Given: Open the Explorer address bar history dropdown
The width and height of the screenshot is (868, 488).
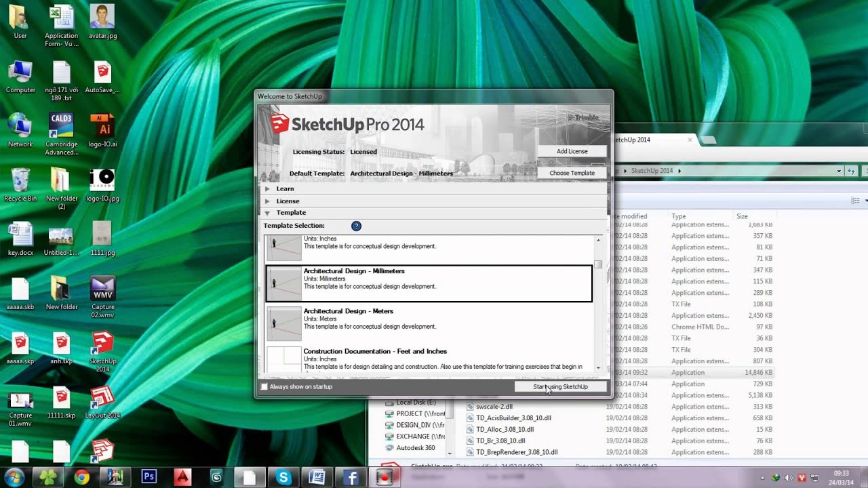Looking at the screenshot, I should [839, 171].
